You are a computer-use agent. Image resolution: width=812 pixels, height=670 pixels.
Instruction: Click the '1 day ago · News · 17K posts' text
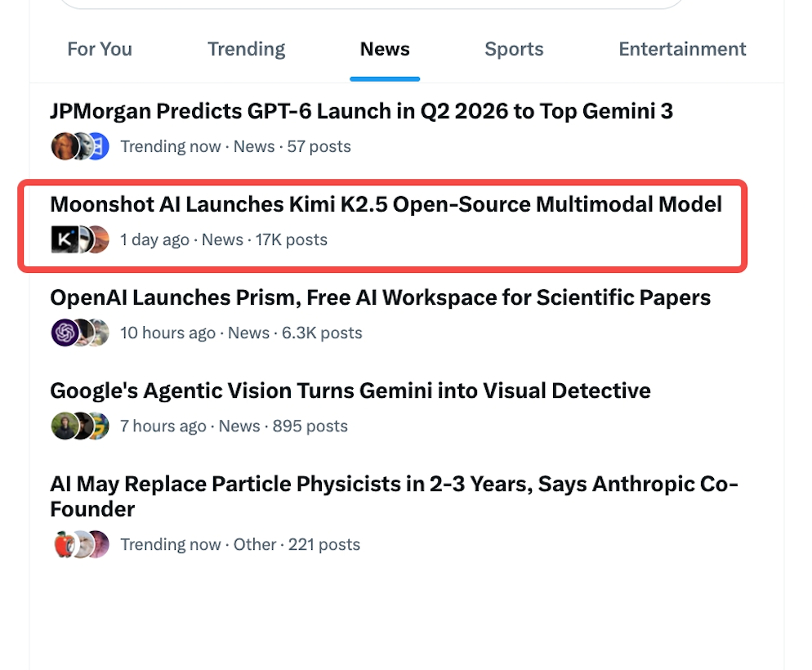click(x=224, y=239)
